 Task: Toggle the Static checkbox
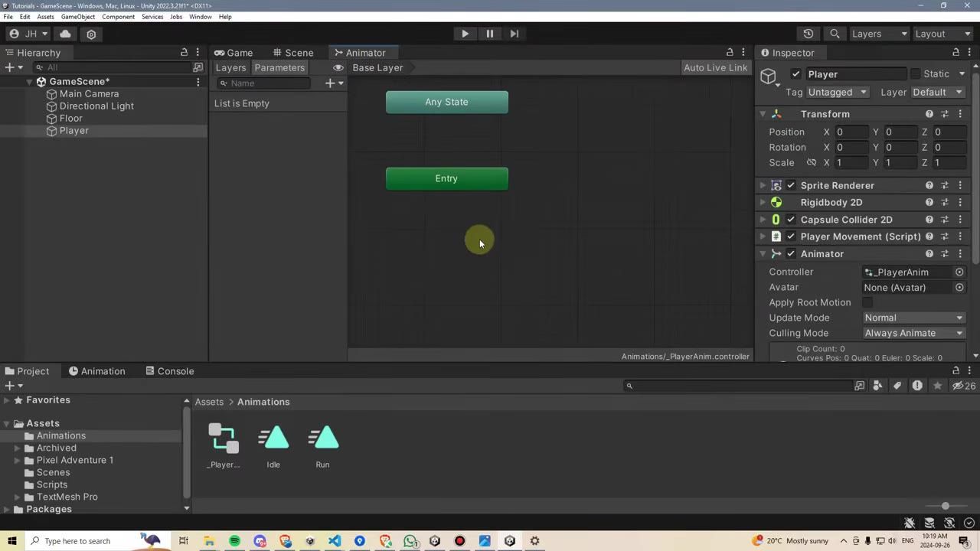(915, 74)
